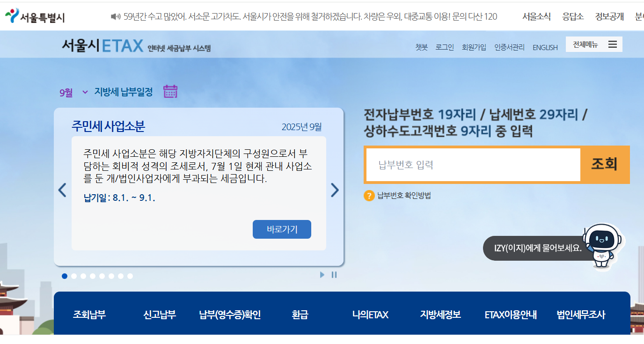The height and width of the screenshot is (344, 644).
Task: Select the eighth carousel dot
Action: (130, 276)
